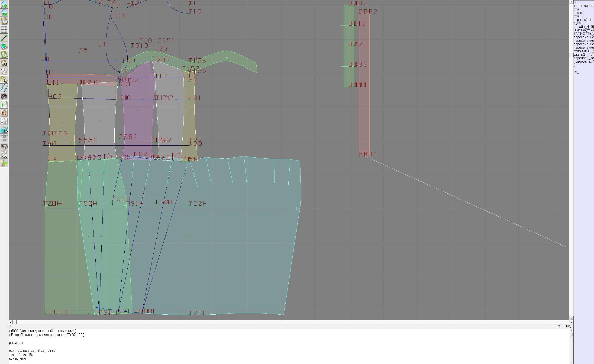
Task: Select the line segment measuring tool
Action: tap(4, 38)
